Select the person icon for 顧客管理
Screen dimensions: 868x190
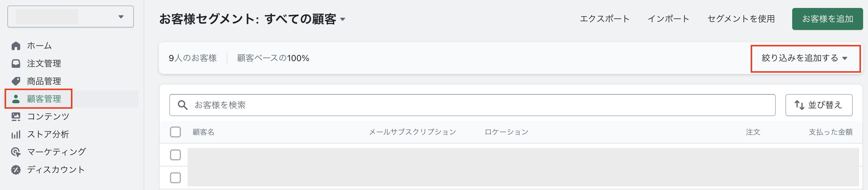click(16, 99)
